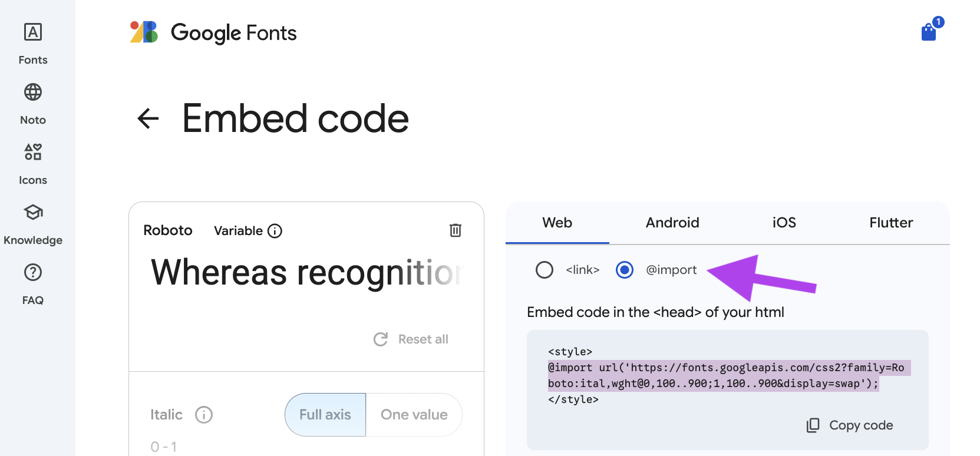This screenshot has height=456, width=980.
Task: Click the closing </style> tag line
Action: pos(573,399)
